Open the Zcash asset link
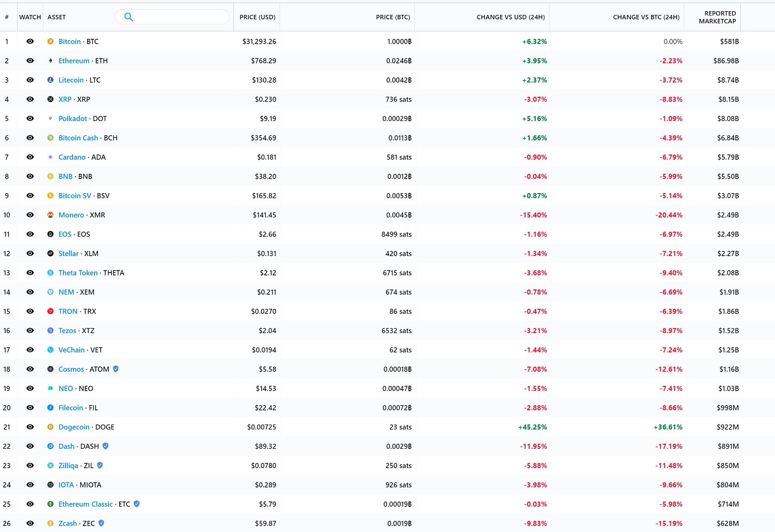775x532 pixels. tap(68, 523)
